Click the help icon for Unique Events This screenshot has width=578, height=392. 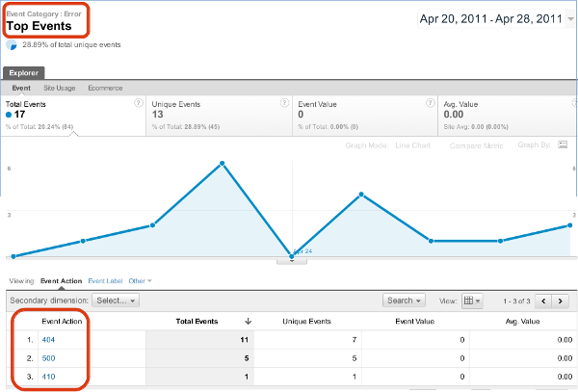tap(284, 103)
